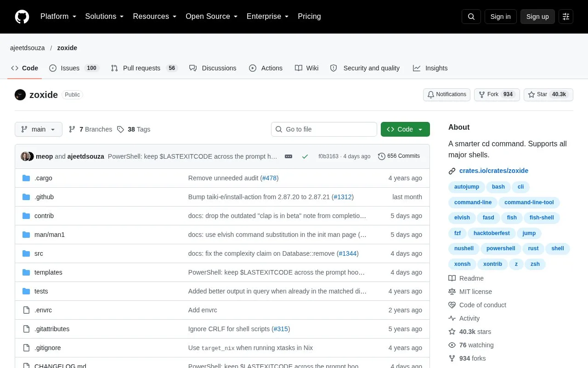The image size is (588, 368).
Task: Expand commit message ellipsis button
Action: pos(288,156)
